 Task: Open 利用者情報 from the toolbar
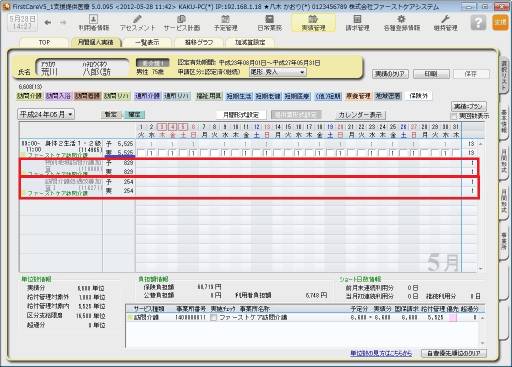click(x=93, y=23)
